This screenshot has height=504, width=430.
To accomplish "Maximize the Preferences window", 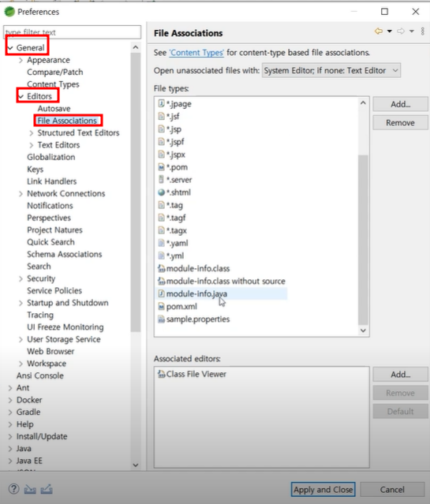I will 384,12.
